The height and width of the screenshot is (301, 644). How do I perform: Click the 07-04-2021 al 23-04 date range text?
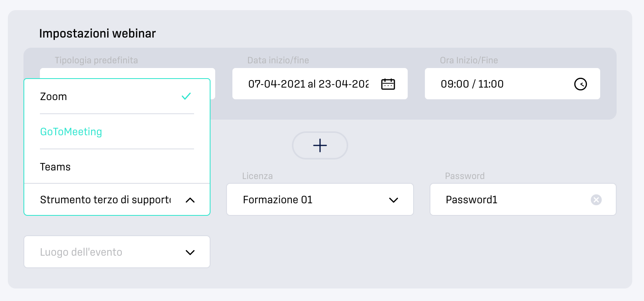click(x=308, y=84)
